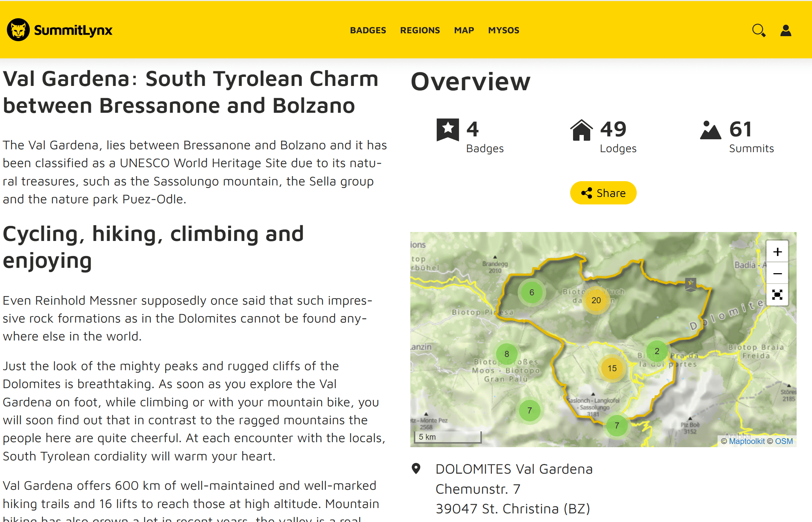Open the Maptoolkit attribution link
The image size is (812, 522).
(747, 441)
